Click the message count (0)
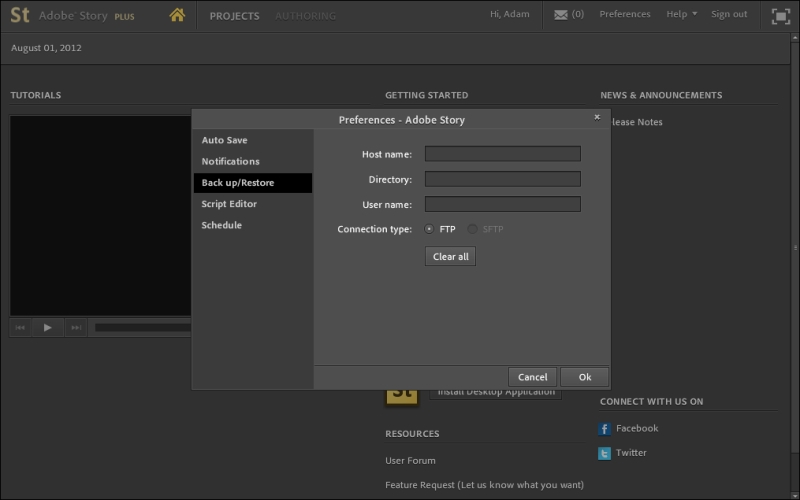800x500 pixels. tap(578, 14)
